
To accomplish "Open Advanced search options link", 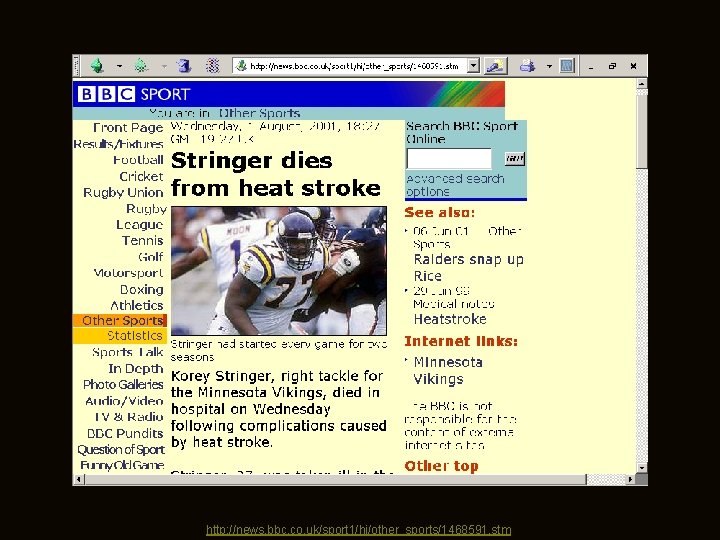I will click(x=455, y=185).
